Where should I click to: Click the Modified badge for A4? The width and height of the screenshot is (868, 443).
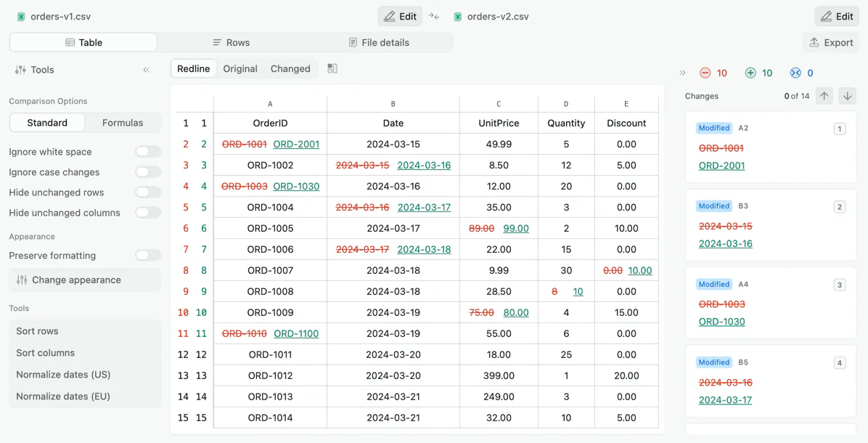(714, 284)
